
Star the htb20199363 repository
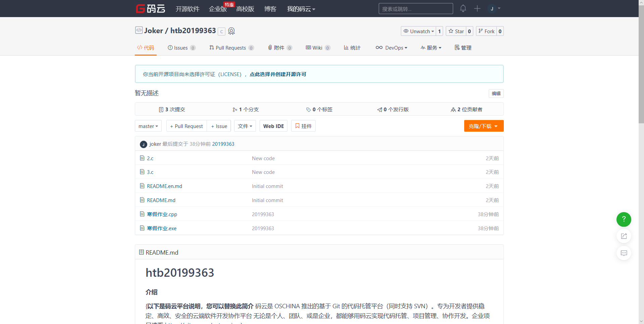point(456,31)
